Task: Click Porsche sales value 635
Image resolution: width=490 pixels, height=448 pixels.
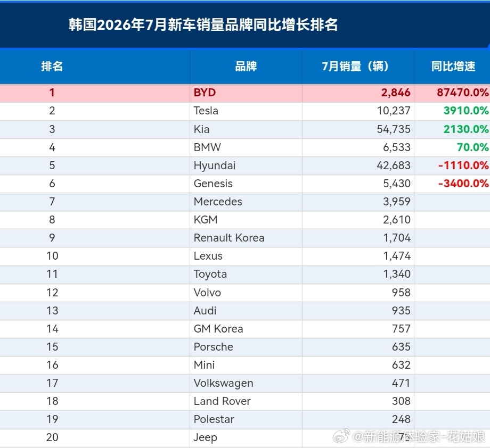Action: pos(401,347)
